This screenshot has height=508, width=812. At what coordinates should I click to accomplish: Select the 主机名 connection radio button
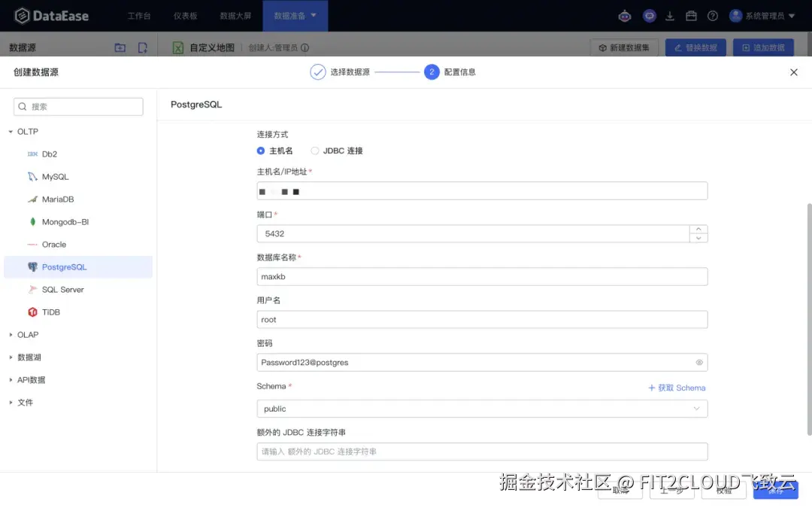pyautogui.click(x=260, y=151)
